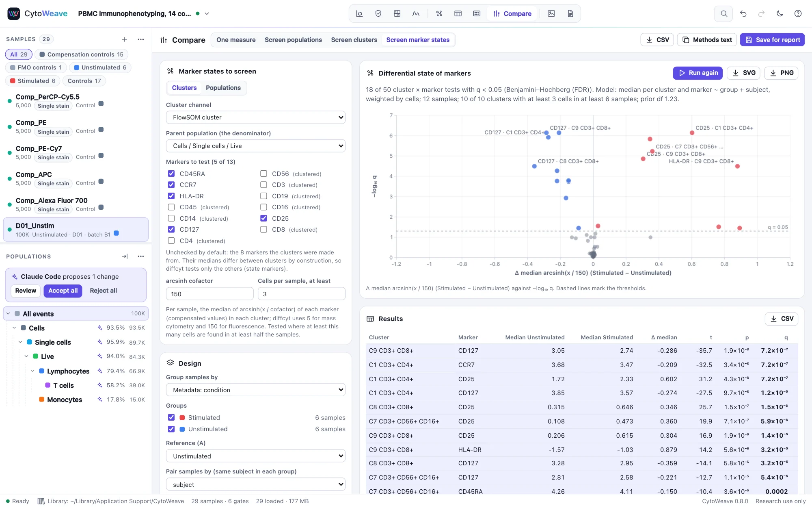Click the Methods text button
Screen dimensions: 812x508
(707, 40)
